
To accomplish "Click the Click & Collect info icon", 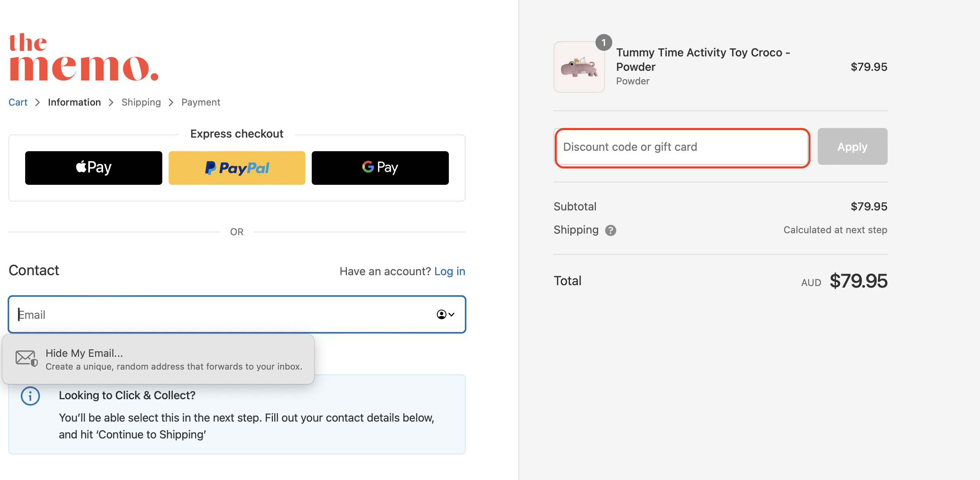I will [30, 396].
